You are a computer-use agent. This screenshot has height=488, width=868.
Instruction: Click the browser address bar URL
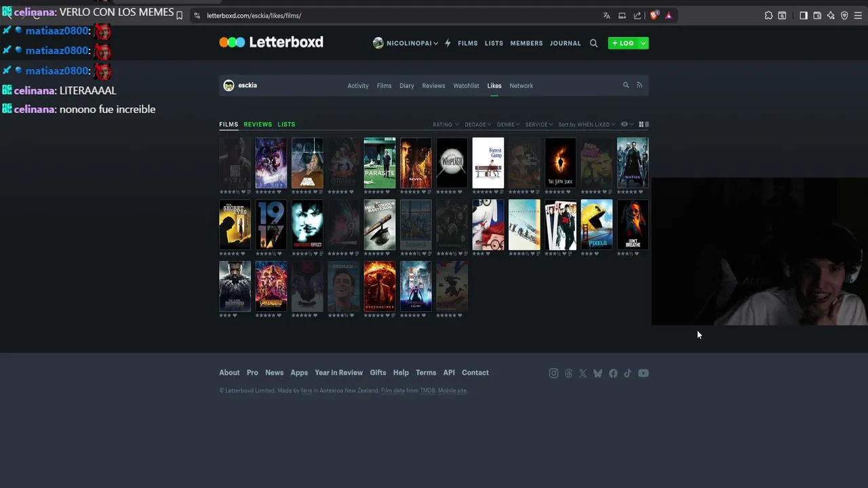click(x=254, y=16)
